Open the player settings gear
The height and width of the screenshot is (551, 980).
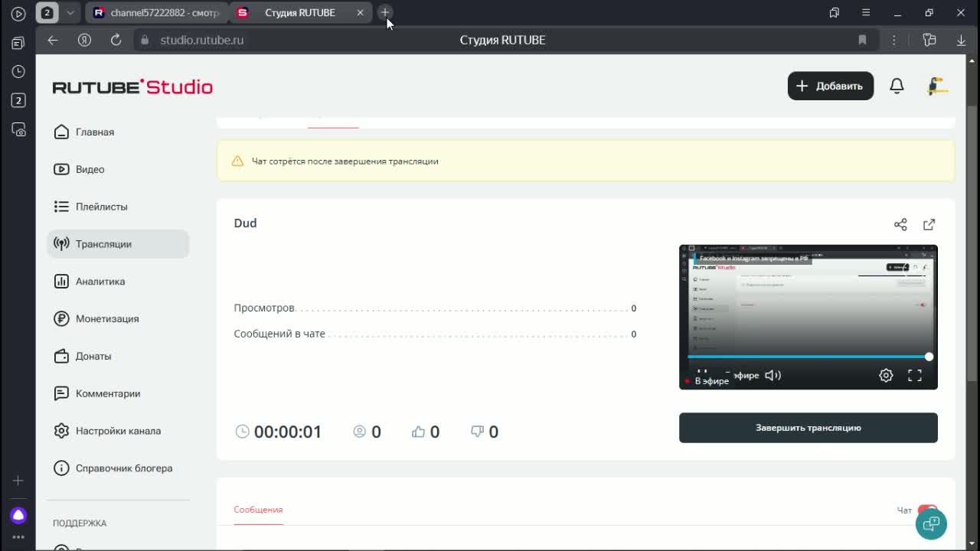pos(886,375)
